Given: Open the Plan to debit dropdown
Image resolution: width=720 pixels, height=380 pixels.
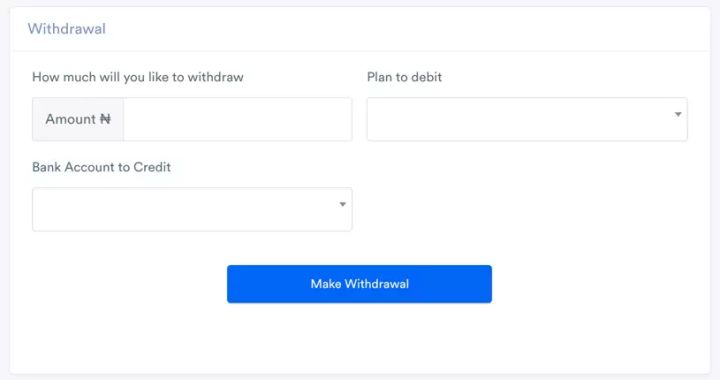Looking at the screenshot, I should click(527, 119).
